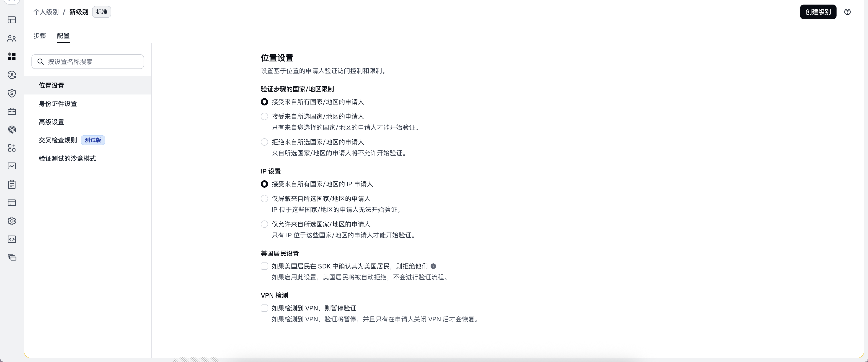
Task: Click the search magnifier icon
Action: tap(40, 62)
